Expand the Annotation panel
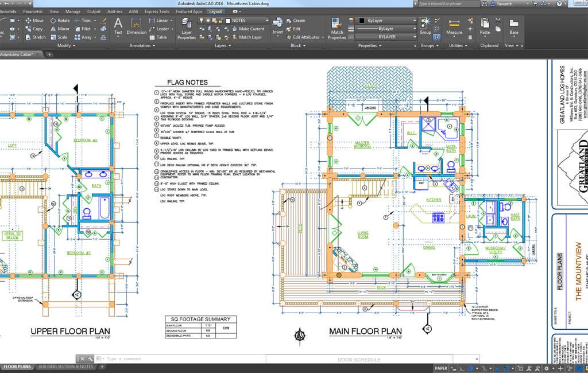Viewport: 588px width, 374px height. click(x=142, y=46)
